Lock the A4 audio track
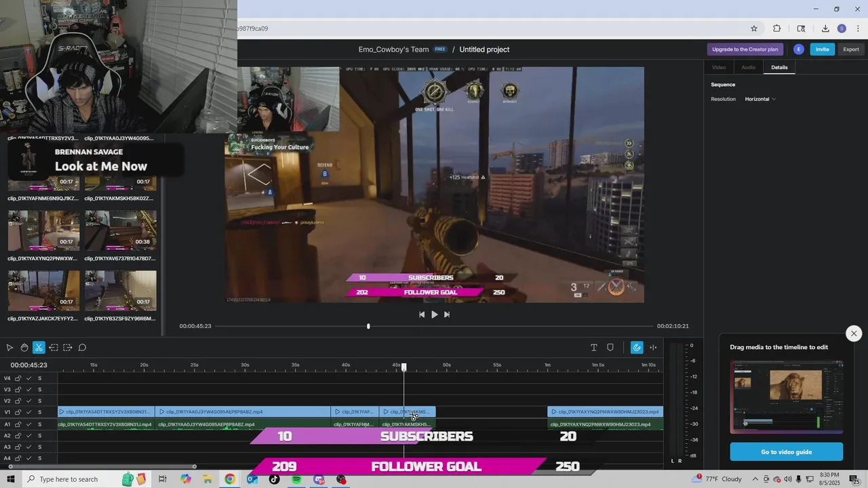This screenshot has height=488, width=868. [18, 458]
